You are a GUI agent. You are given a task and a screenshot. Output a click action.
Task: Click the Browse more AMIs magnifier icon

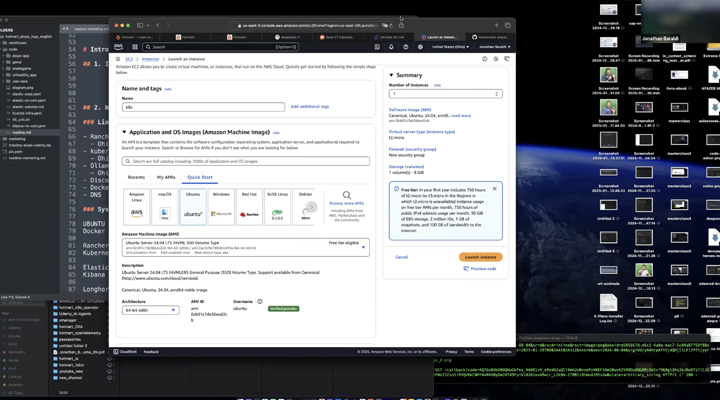click(347, 195)
